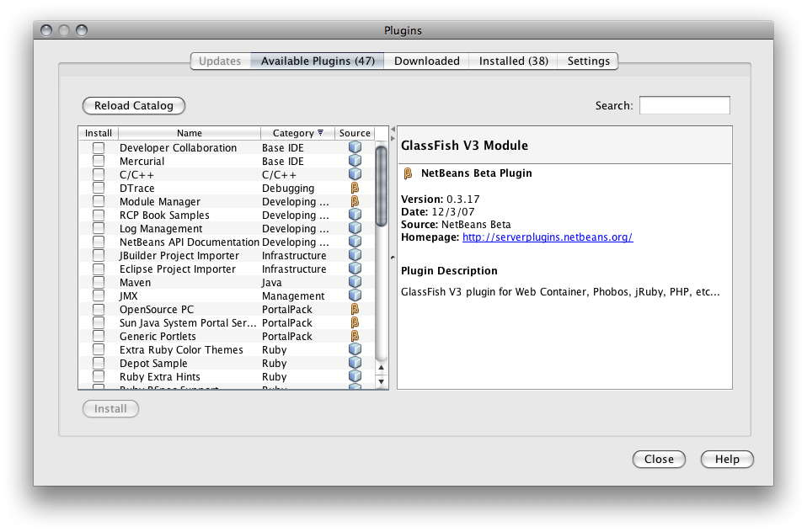This screenshot has height=532, width=807.
Task: Click beta icon in DTrace row
Action: pyautogui.click(x=355, y=188)
